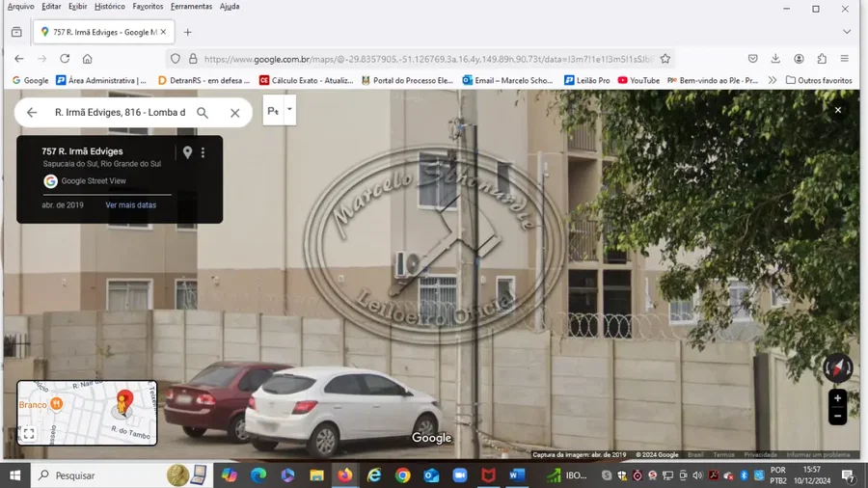Reload the current page

pos(65,59)
